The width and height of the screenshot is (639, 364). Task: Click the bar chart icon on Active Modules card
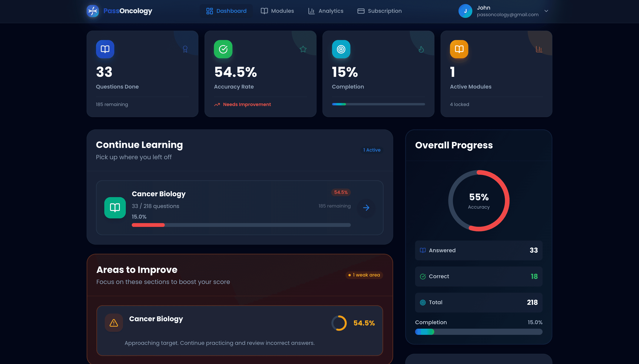(x=539, y=49)
